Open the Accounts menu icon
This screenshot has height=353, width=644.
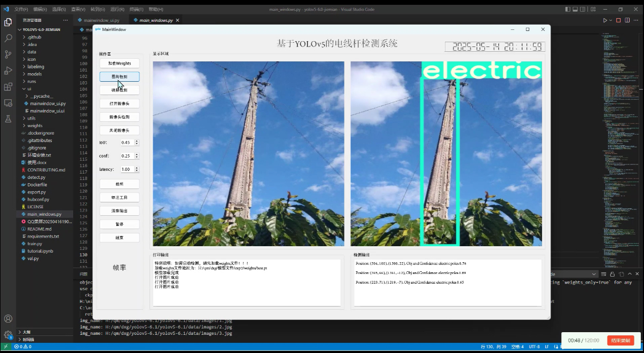(8, 319)
